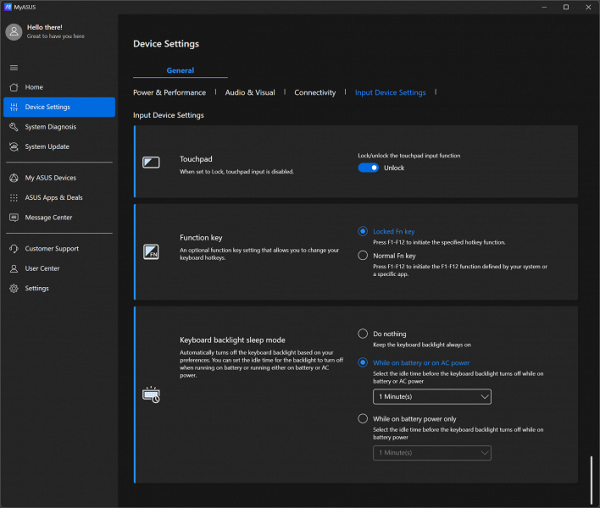
Task: Switch to the Audio & Visual tab
Action: tap(250, 93)
